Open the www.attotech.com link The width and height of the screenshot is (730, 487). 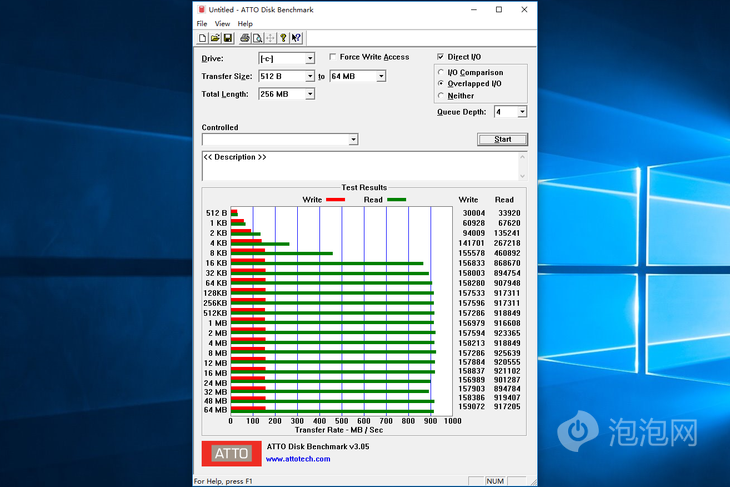[298, 459]
